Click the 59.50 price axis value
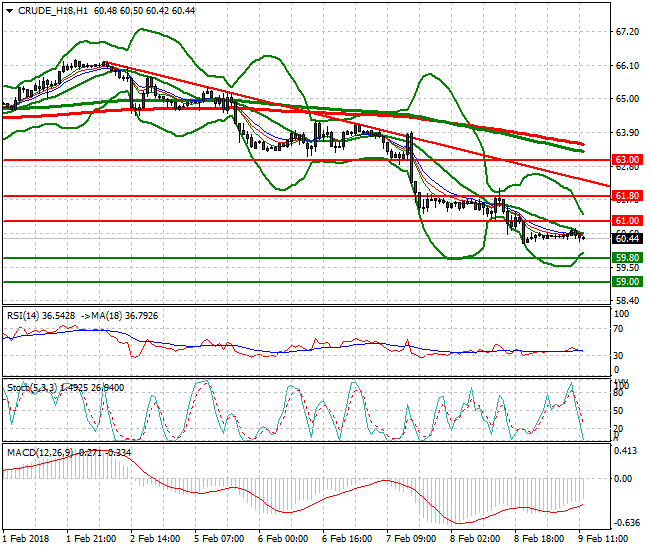 [x=627, y=268]
